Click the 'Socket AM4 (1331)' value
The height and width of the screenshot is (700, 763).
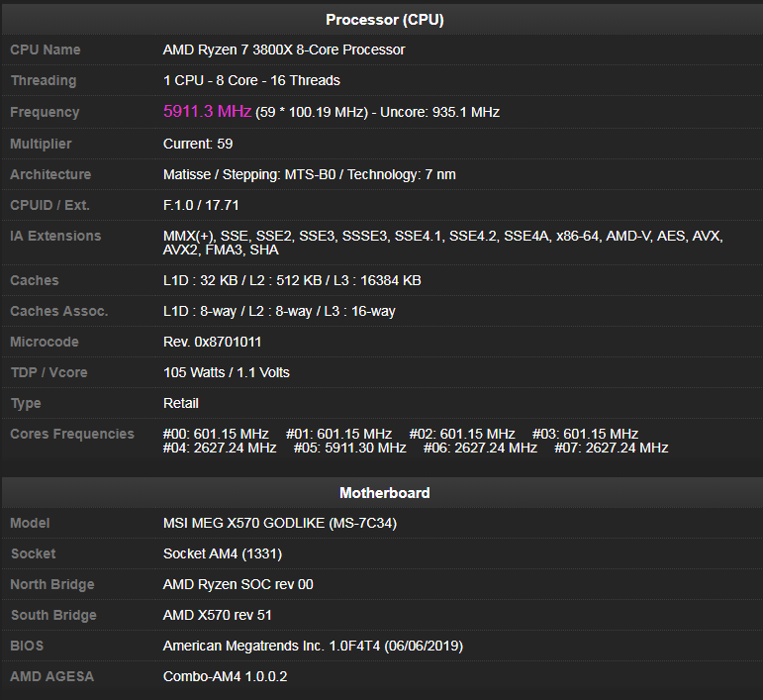coord(223,554)
